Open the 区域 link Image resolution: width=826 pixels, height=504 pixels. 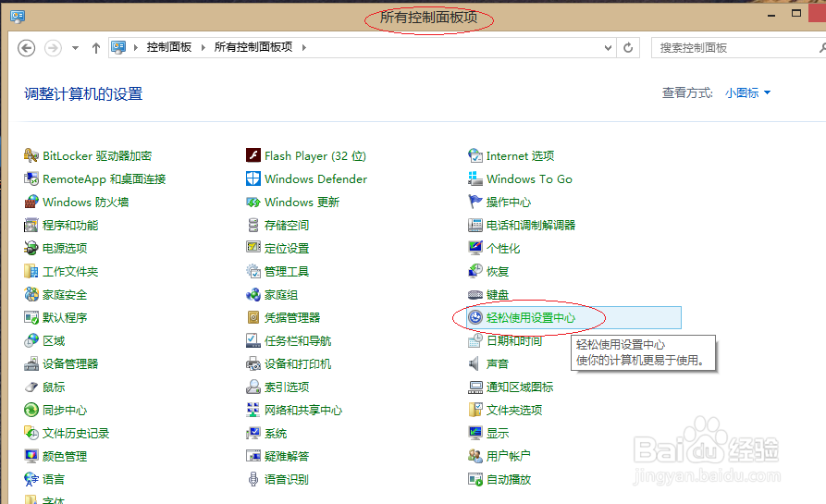pyautogui.click(x=54, y=340)
